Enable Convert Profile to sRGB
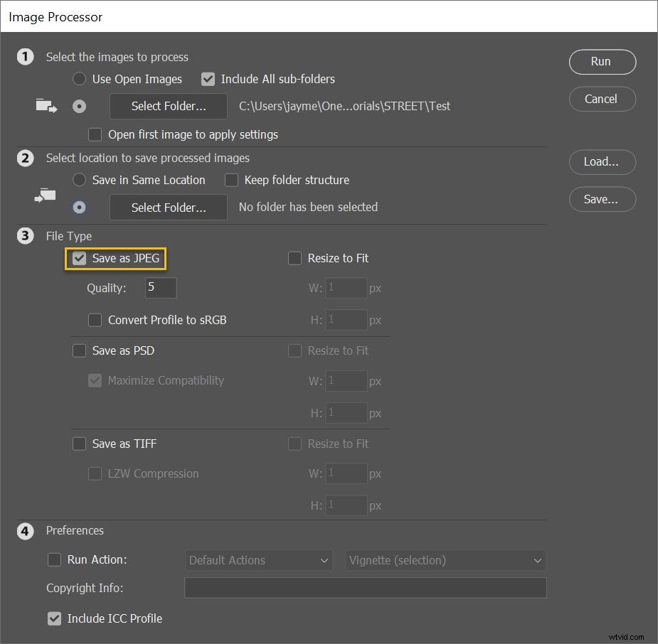 coord(95,320)
